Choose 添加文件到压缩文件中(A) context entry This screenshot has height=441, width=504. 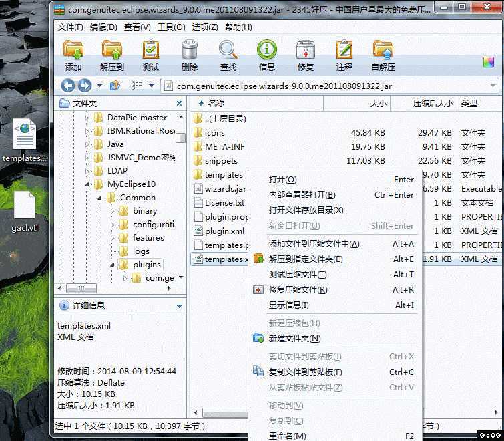[x=336, y=244]
